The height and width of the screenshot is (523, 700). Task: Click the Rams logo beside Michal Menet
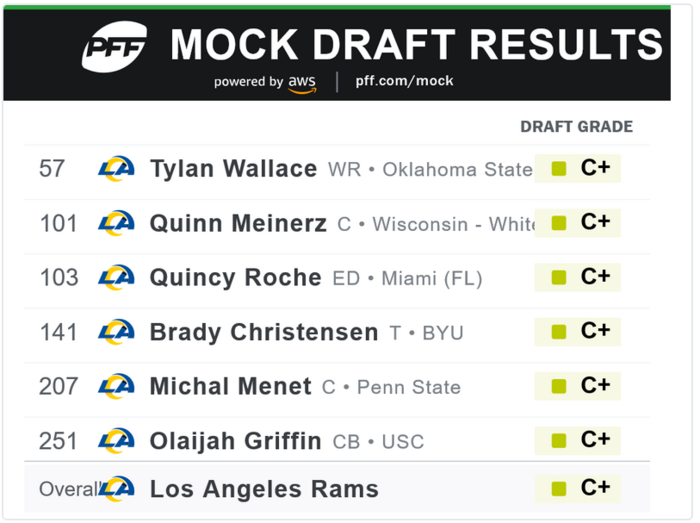tap(116, 386)
